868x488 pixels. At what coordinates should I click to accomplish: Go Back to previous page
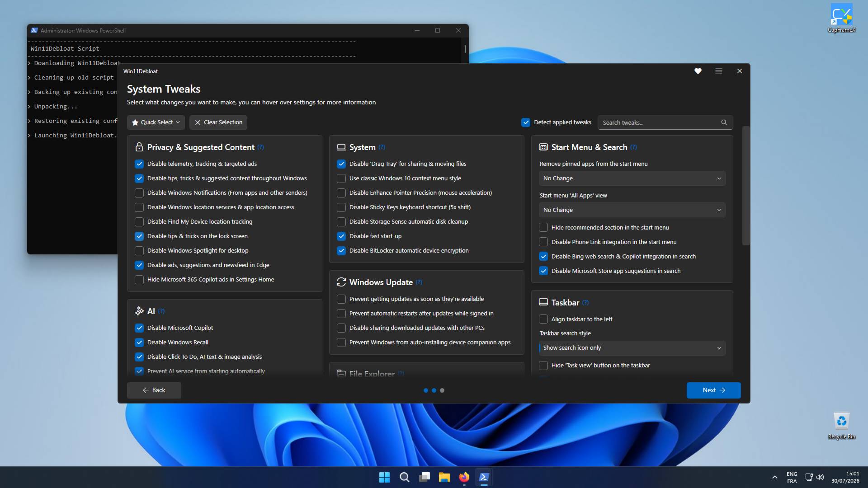pyautogui.click(x=154, y=390)
